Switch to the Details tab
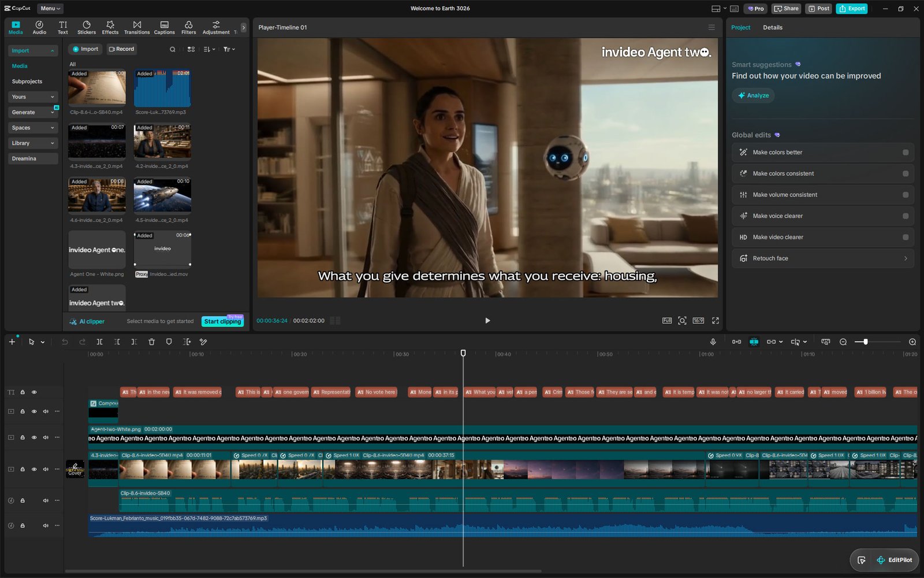924x578 pixels. tap(772, 27)
